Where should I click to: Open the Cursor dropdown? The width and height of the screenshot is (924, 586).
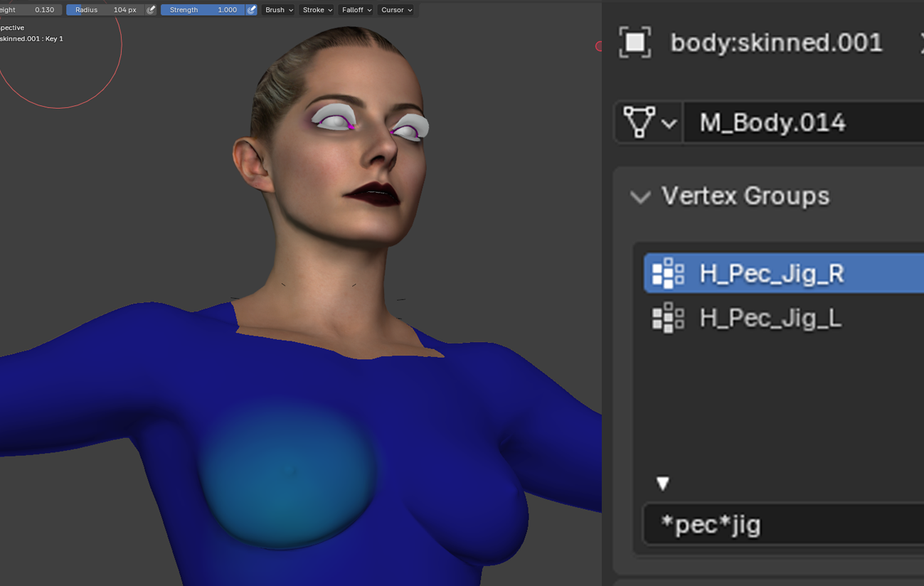point(396,10)
